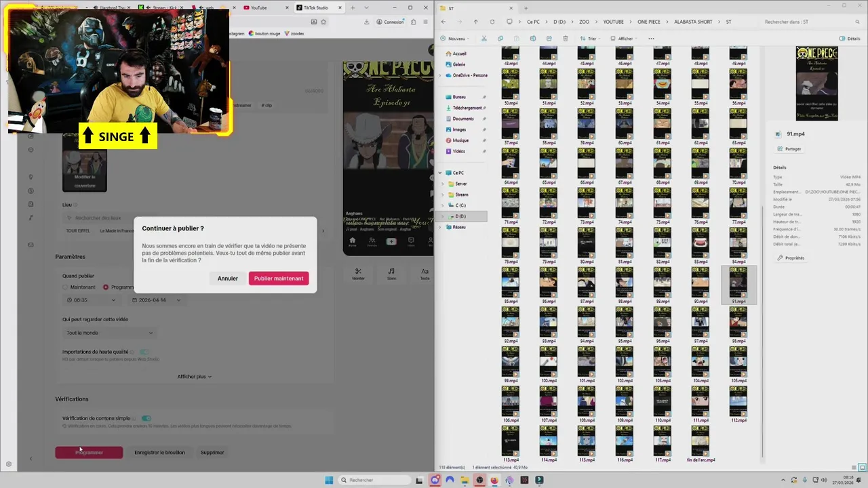Image resolution: width=868 pixels, height=488 pixels.
Task: Collapse the Ce PC tree node
Action: [440, 173]
